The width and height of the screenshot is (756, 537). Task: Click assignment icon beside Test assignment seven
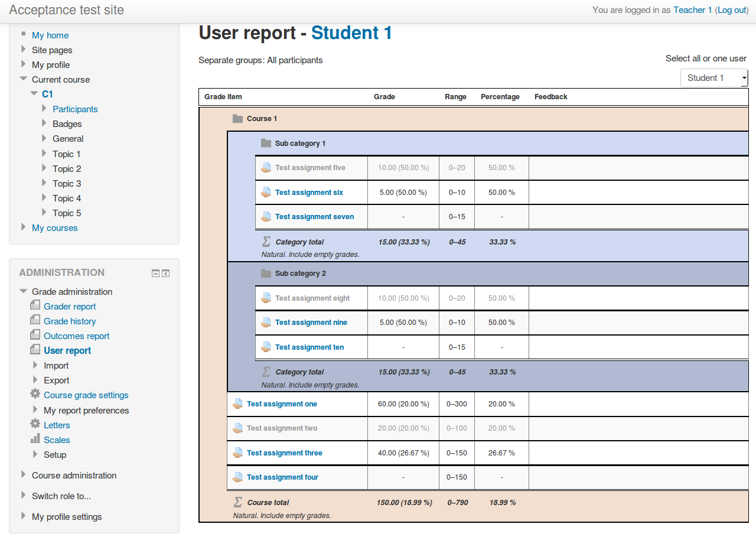(x=266, y=217)
